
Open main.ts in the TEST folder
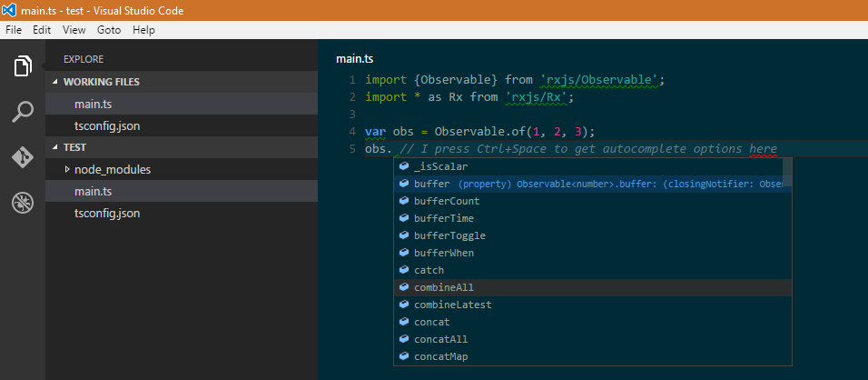point(182,191)
